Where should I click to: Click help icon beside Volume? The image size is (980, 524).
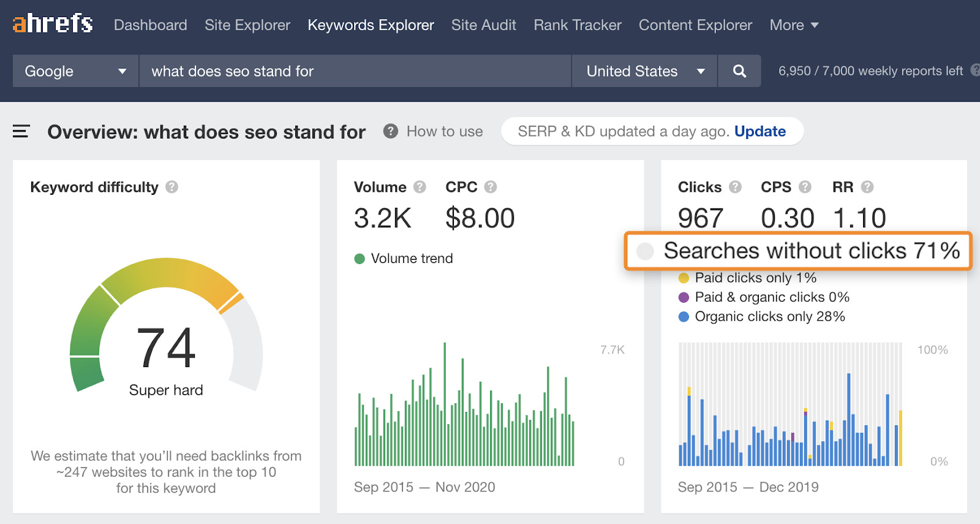(420, 187)
